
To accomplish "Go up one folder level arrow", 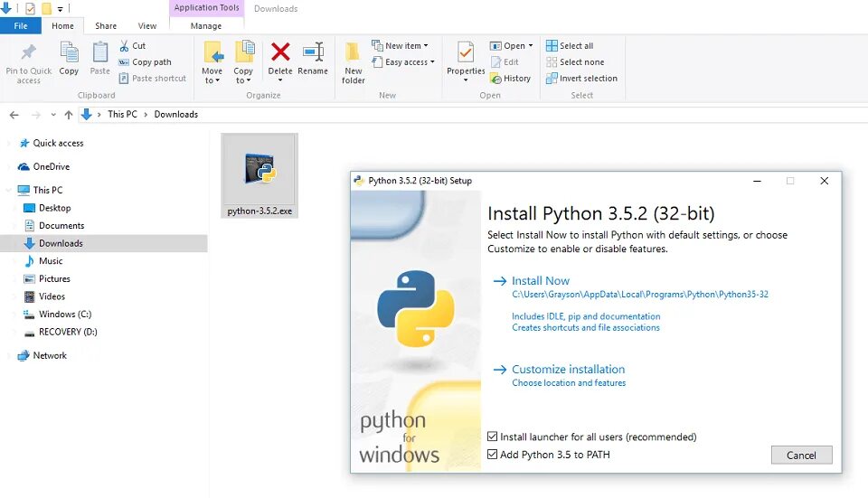I will pos(69,115).
